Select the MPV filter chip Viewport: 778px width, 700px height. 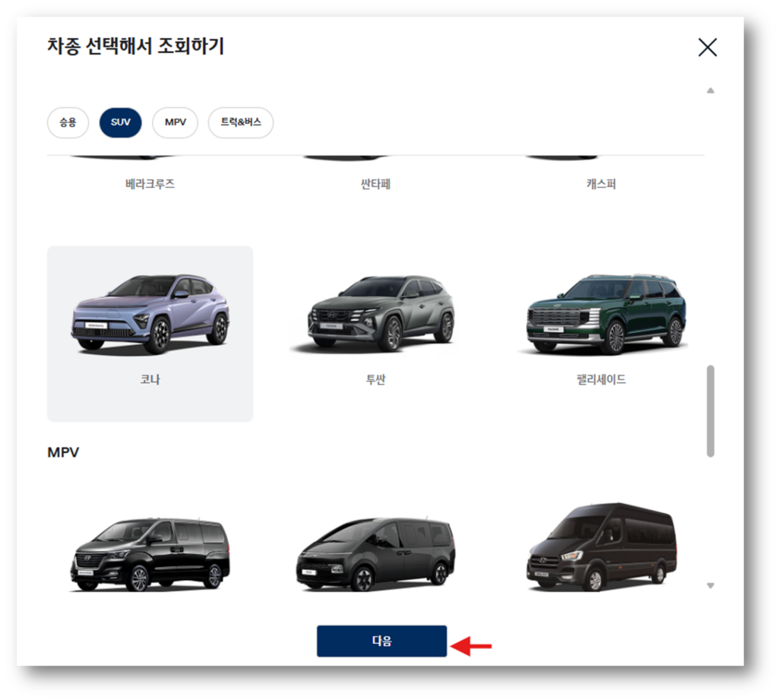pyautogui.click(x=175, y=123)
